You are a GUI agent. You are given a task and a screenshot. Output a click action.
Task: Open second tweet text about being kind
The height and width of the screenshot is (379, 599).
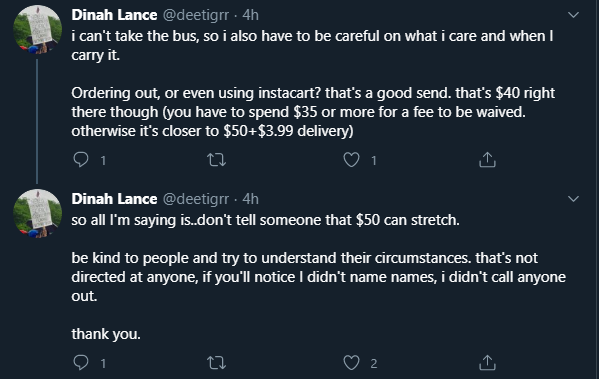319,277
